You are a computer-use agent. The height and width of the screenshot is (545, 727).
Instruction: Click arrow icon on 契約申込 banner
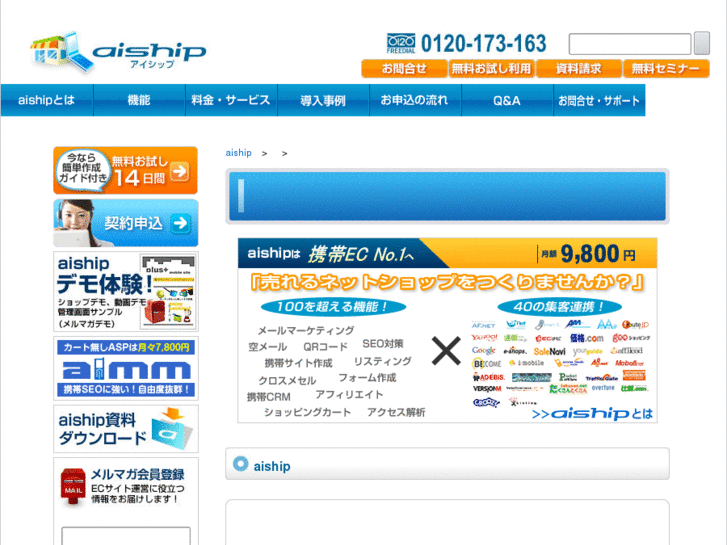pos(180,224)
